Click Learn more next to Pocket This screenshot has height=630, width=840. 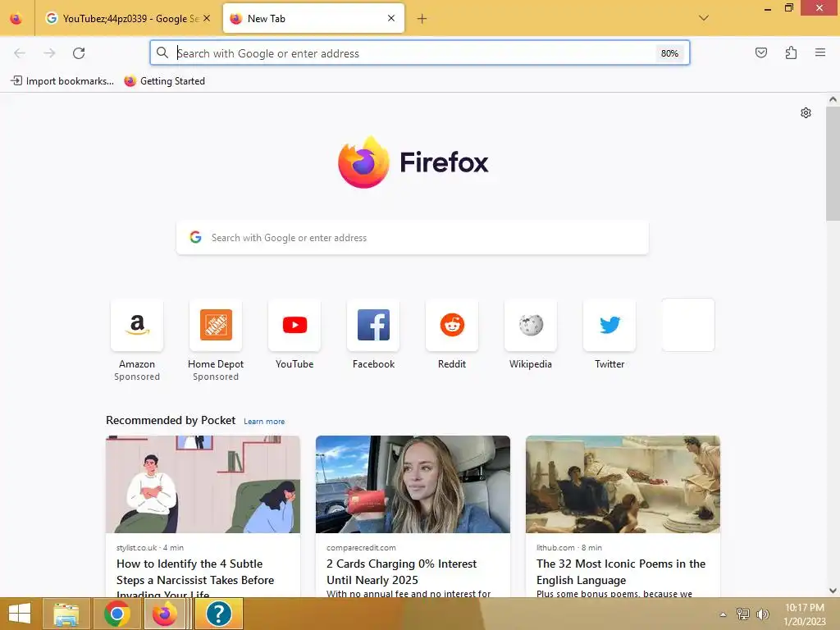coord(264,422)
